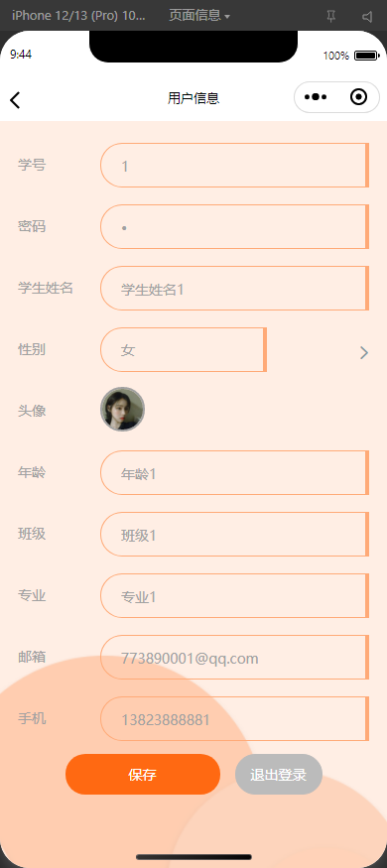The image size is (387, 868).
Task: Open the three-dots mini program menu
Action: point(316,97)
